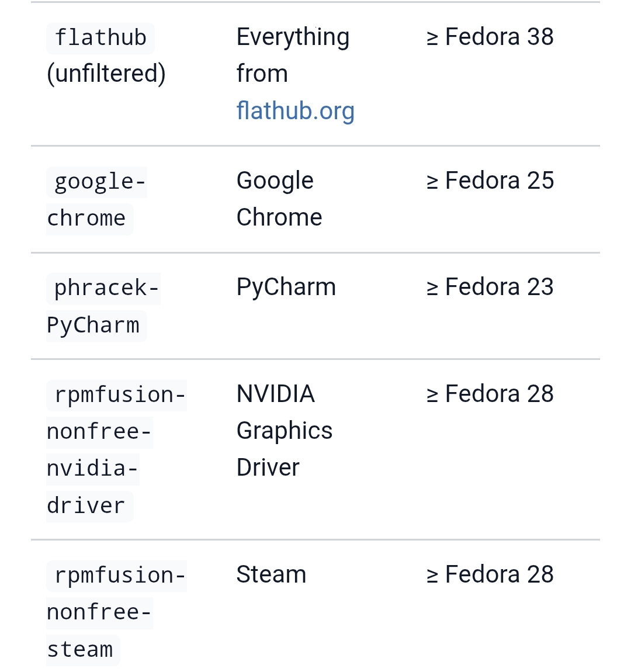The image size is (631, 672).
Task: Click the 'Everything' word in description column
Action: click(293, 37)
